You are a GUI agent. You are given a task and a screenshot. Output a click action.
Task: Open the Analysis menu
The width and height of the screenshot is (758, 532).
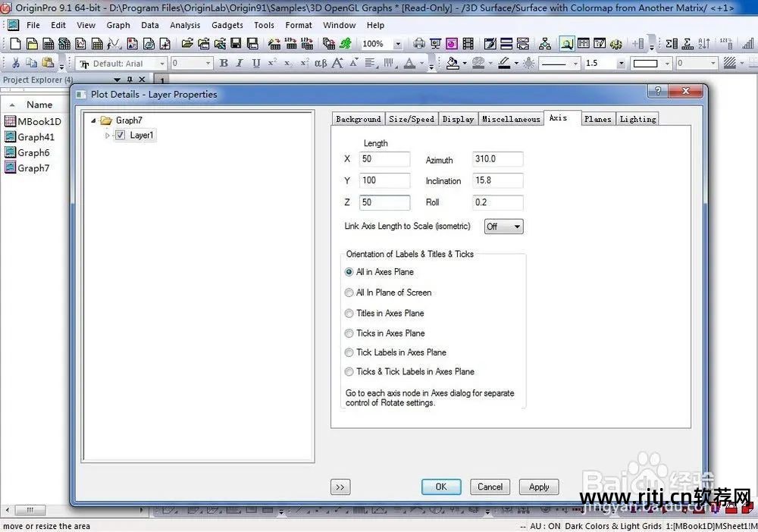(x=185, y=25)
